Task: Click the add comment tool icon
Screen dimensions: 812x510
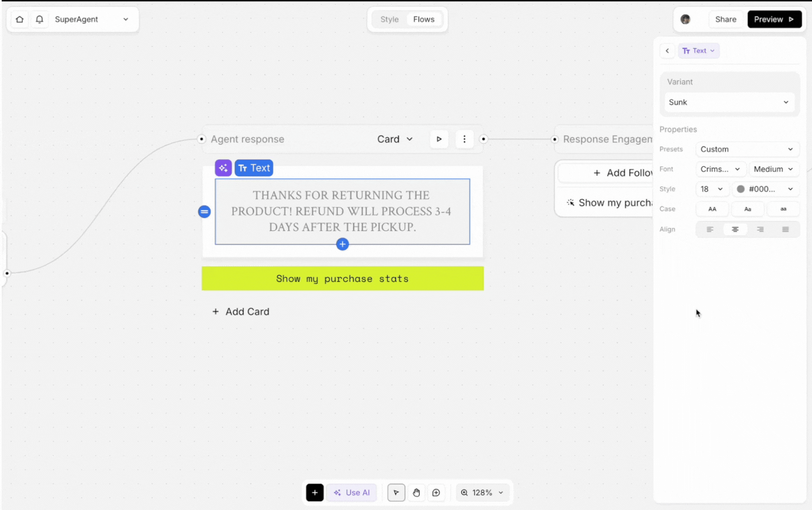Action: (436, 492)
